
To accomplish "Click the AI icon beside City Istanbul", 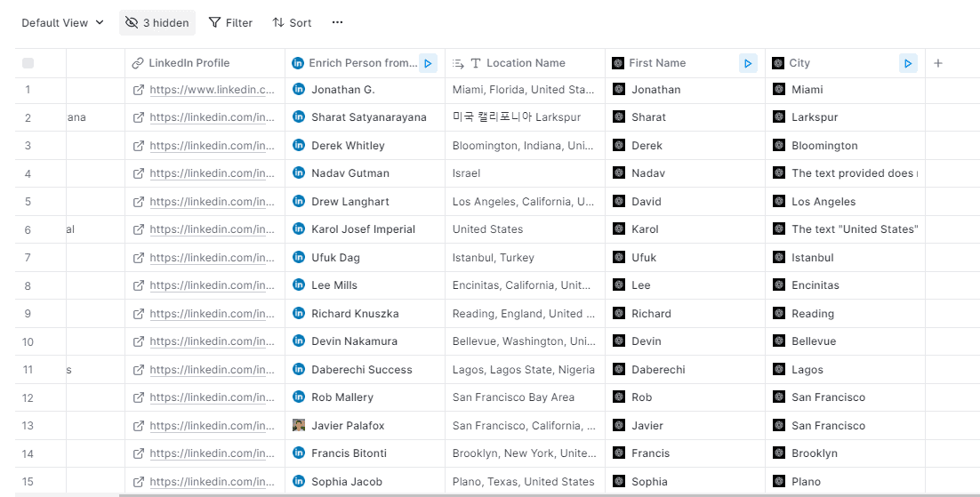I will coord(779,257).
